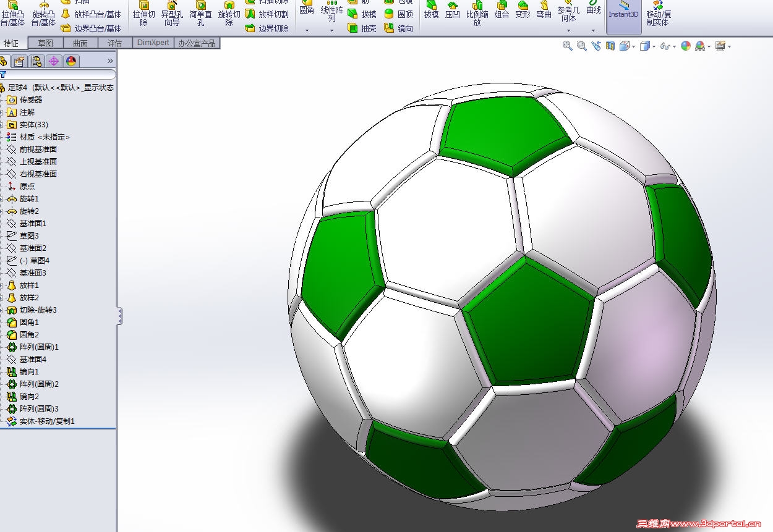This screenshot has height=532, width=773.
Task: Switch to the 特征 features tab
Action: pyautogui.click(x=13, y=43)
